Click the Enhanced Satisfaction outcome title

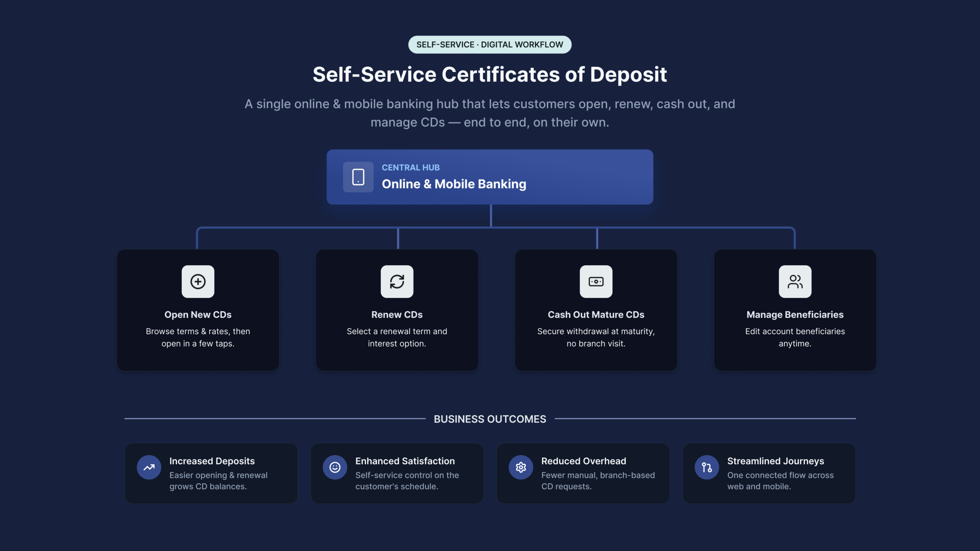[x=405, y=461]
